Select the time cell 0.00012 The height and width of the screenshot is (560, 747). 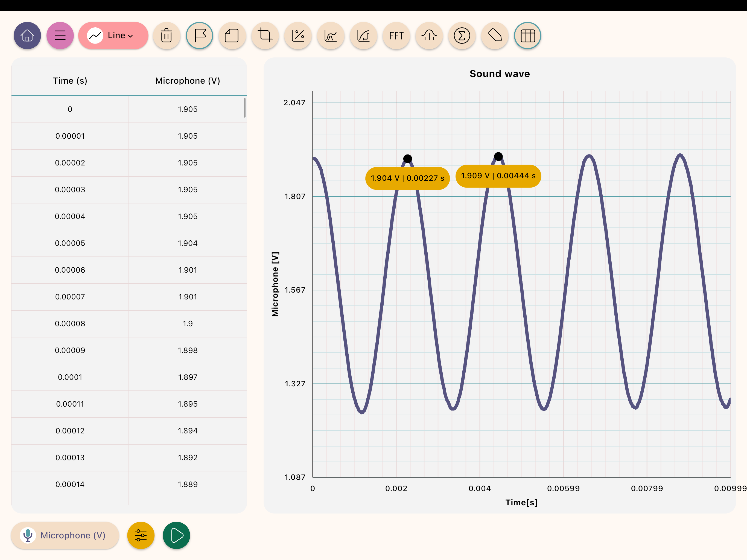click(x=70, y=431)
